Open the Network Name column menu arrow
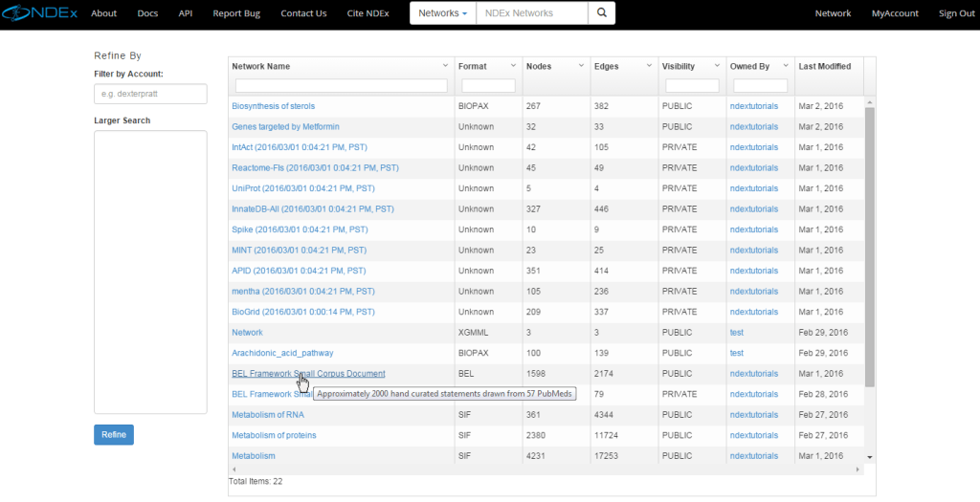 [x=446, y=66]
